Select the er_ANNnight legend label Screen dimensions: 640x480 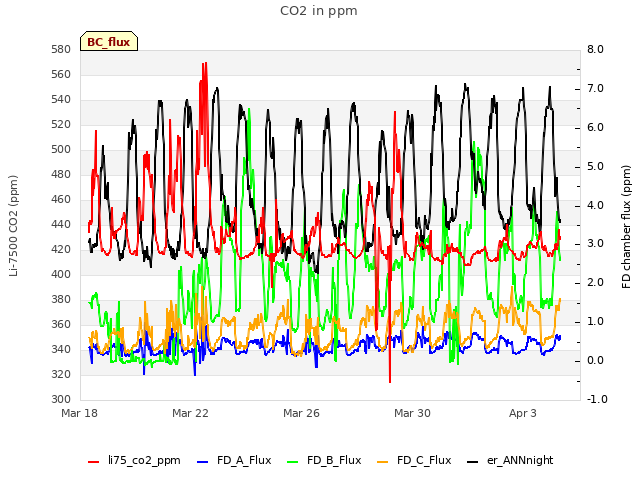coord(520,460)
